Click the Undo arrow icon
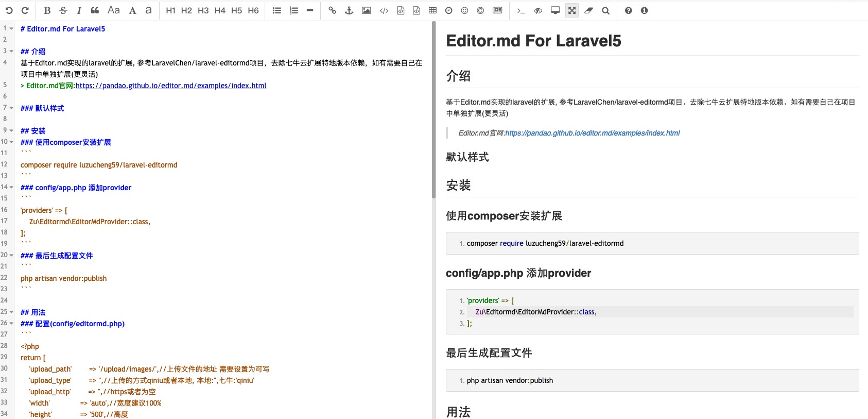 [x=9, y=10]
